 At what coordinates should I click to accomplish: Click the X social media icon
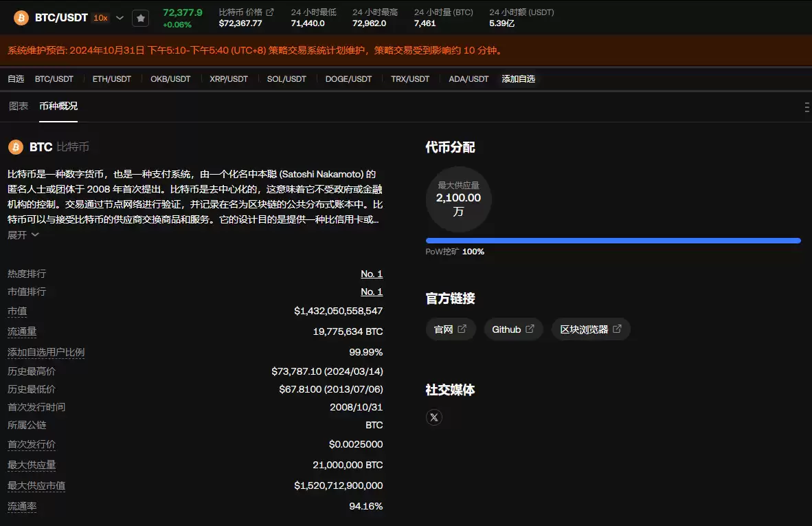click(433, 417)
